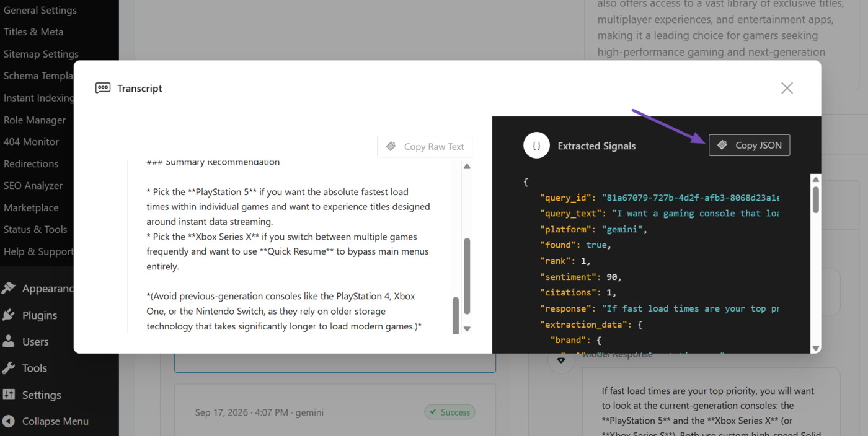Click transcript text scrollbar thumb

click(467, 276)
